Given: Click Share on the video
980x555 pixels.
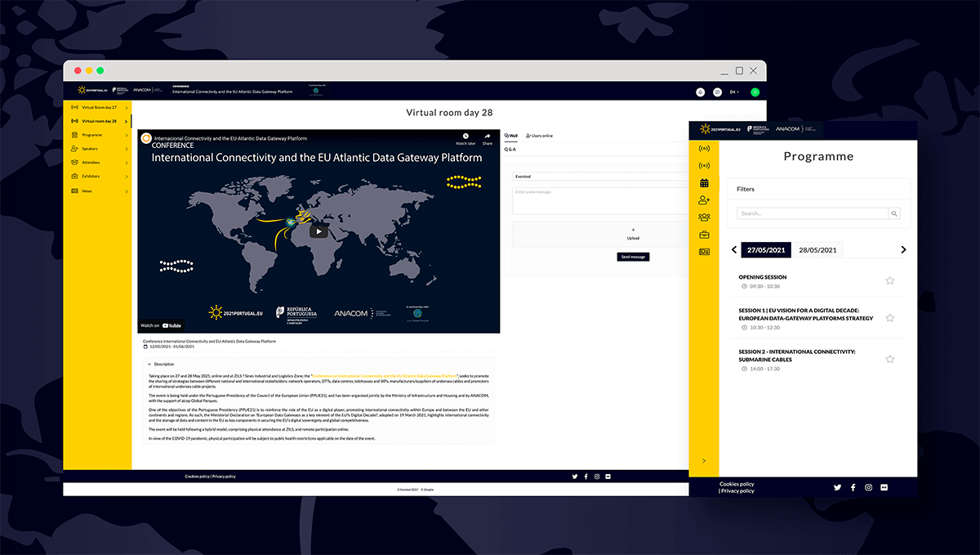Looking at the screenshot, I should pos(488,139).
